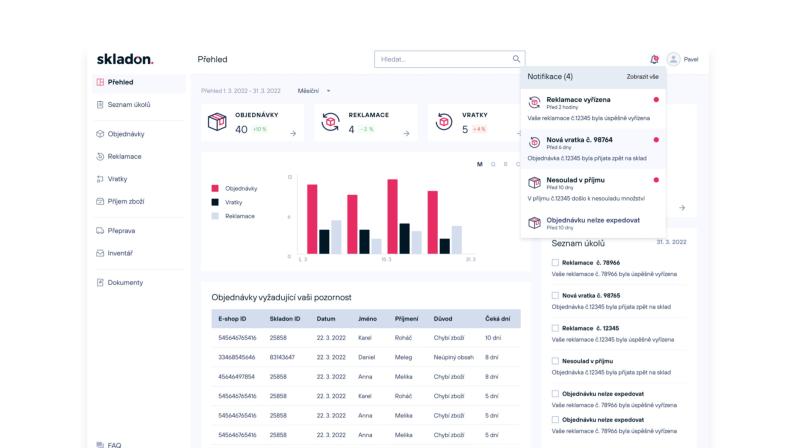Open Reklamace vyřízena notification
The width and height of the screenshot is (796, 448).
593,108
